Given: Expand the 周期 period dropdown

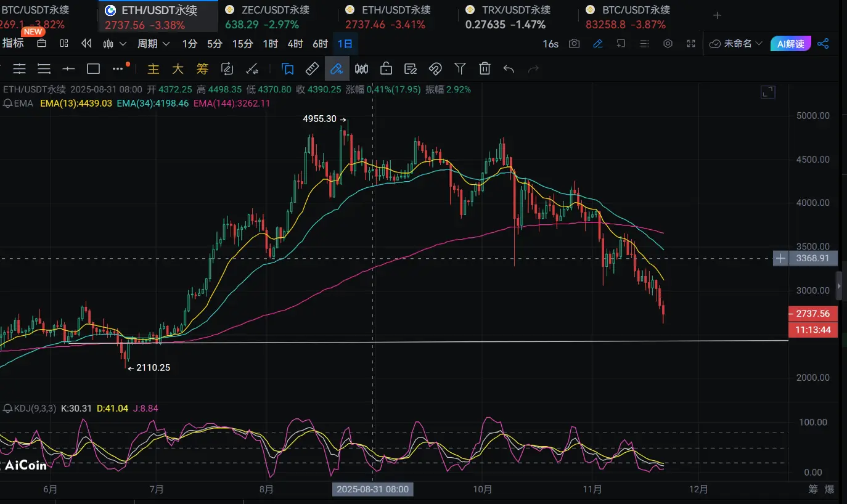Looking at the screenshot, I should [153, 44].
